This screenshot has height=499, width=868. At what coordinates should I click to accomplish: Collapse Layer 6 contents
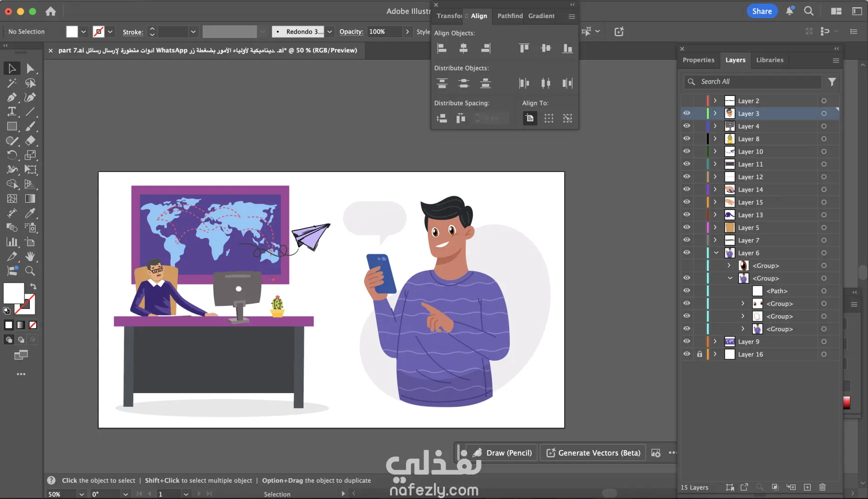click(716, 253)
